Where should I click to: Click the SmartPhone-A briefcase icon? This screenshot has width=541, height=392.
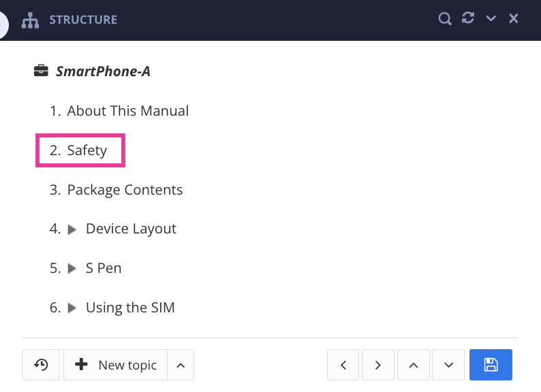[x=42, y=71]
